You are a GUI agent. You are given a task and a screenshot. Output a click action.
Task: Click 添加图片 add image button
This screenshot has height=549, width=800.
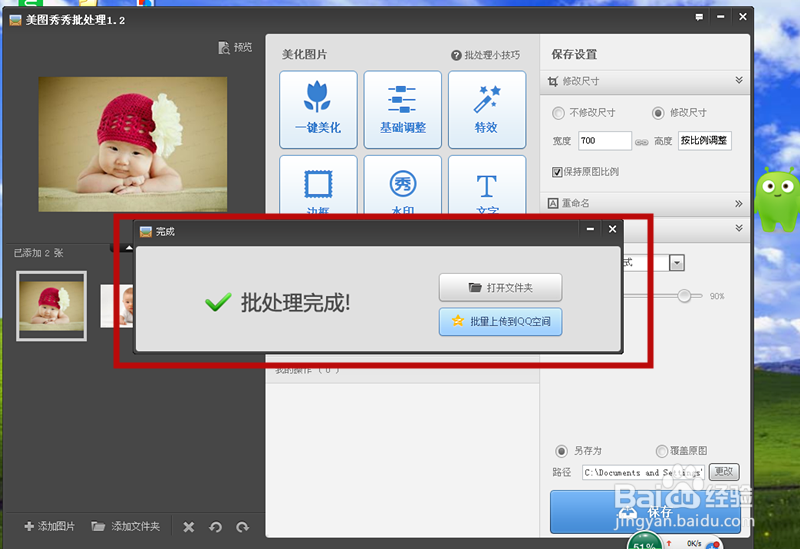tap(49, 526)
